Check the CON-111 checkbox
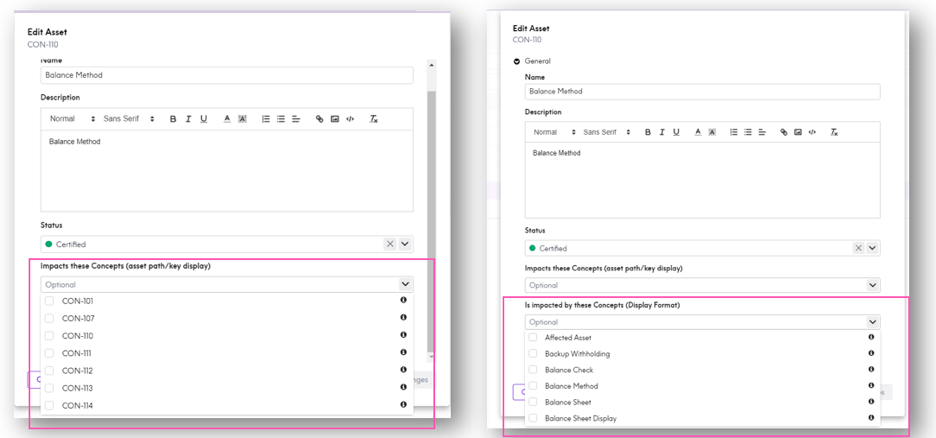Image resolution: width=936 pixels, height=438 pixels. 50,353
